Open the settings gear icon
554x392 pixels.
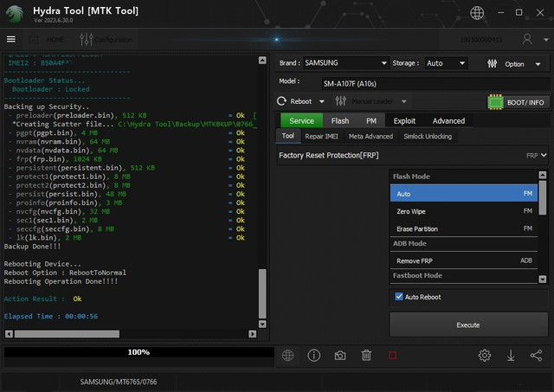[x=485, y=356]
